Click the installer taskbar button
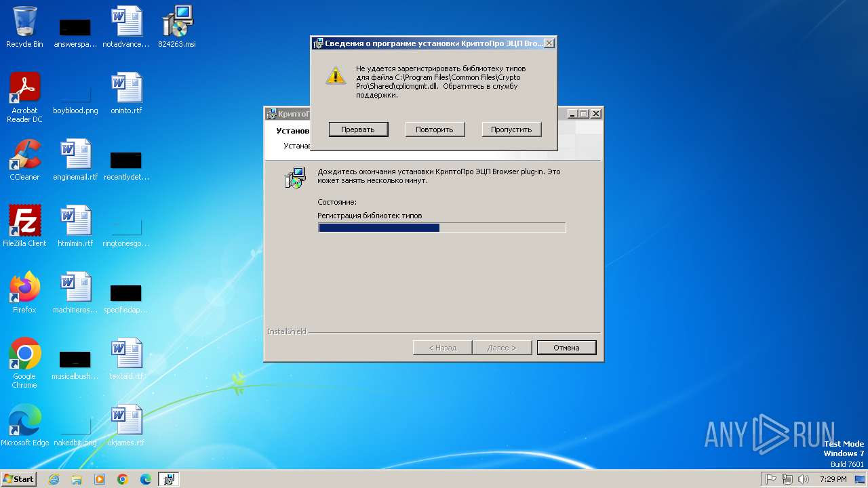The image size is (868, 488). point(169,479)
